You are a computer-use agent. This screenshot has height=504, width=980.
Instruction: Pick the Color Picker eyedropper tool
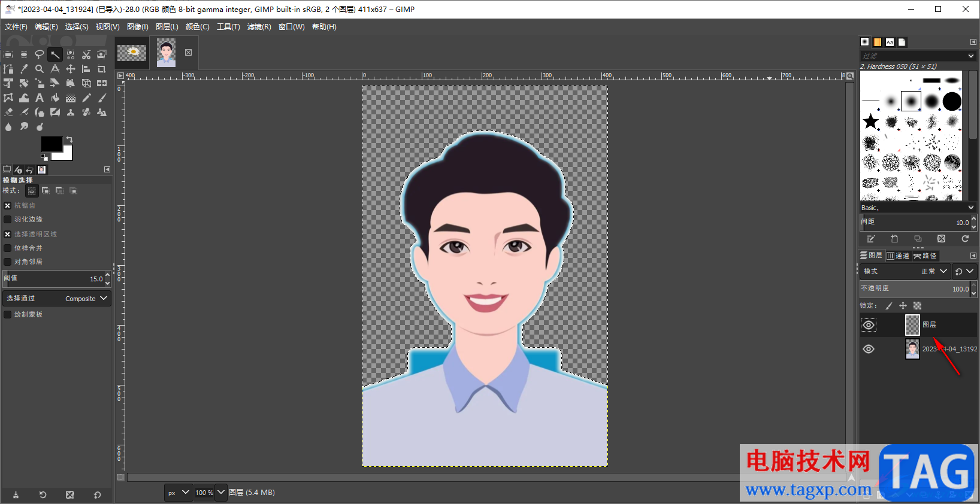pyautogui.click(x=24, y=69)
